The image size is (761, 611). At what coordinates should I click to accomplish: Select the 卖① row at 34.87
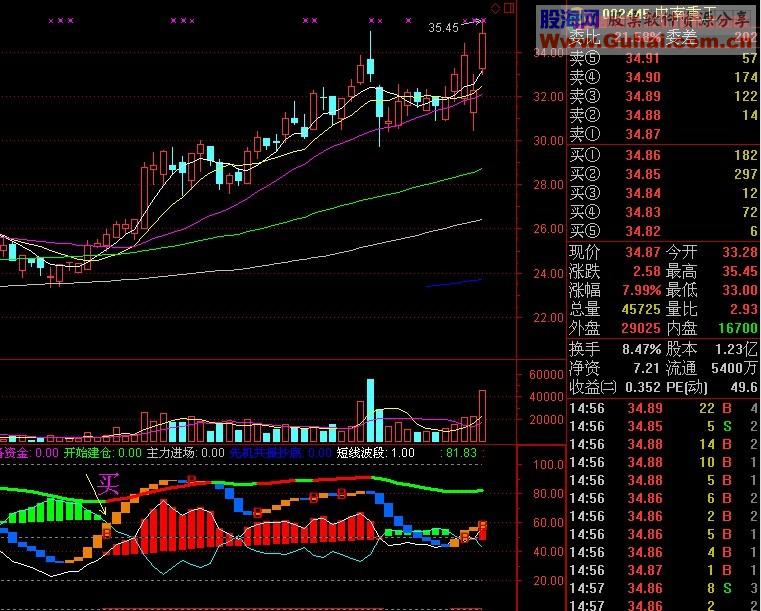pos(663,134)
